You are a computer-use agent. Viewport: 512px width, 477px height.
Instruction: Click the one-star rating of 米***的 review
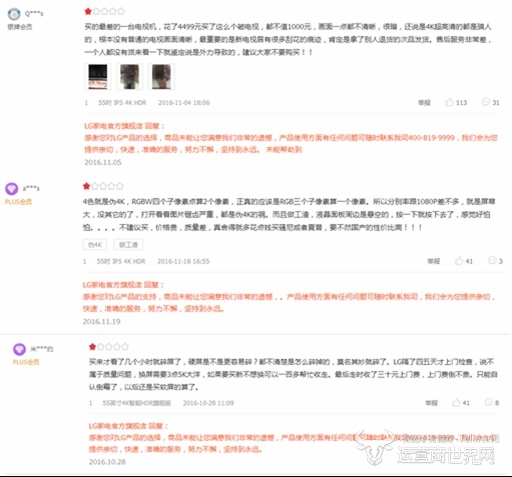click(109, 347)
